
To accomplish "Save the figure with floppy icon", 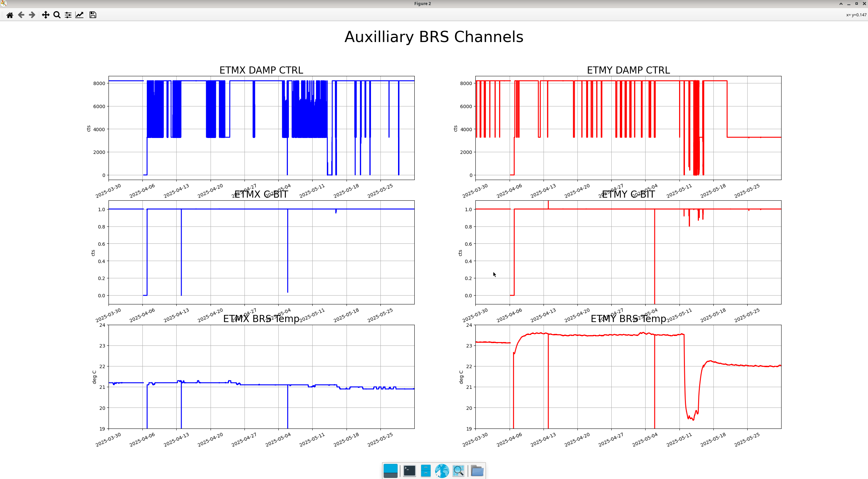I will click(x=93, y=15).
